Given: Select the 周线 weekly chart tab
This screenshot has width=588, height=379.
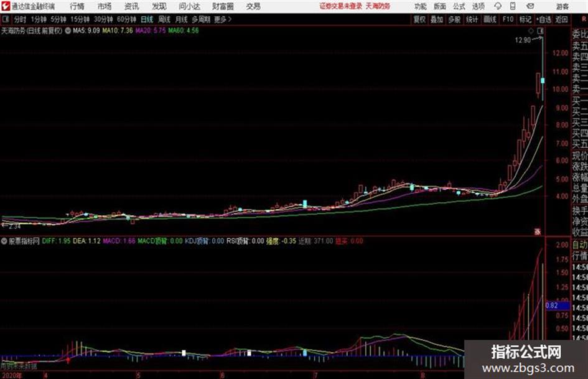Looking at the screenshot, I should (164, 19).
